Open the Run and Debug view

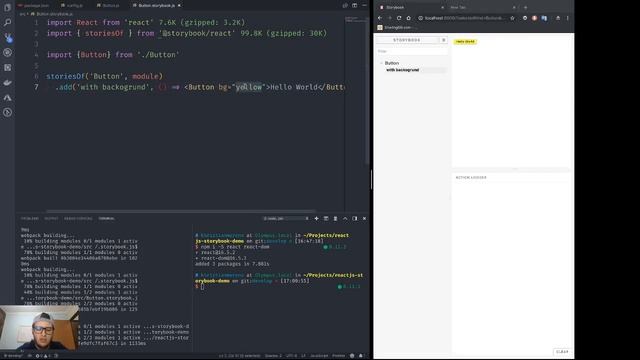(7, 53)
